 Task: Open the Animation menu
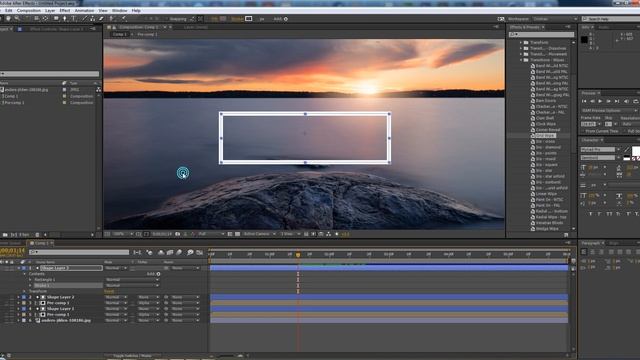pyautogui.click(x=84, y=11)
